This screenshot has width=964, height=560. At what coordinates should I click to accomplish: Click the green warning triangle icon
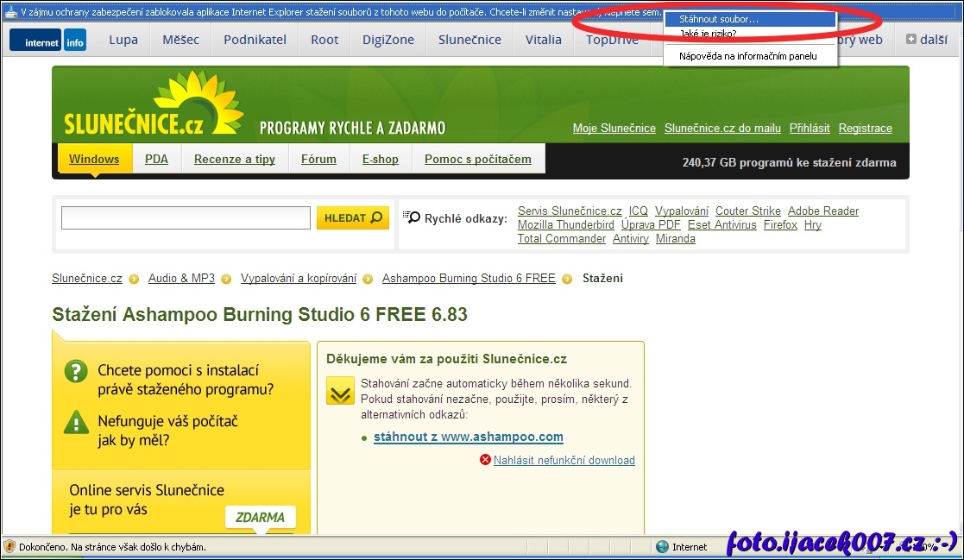(76, 422)
